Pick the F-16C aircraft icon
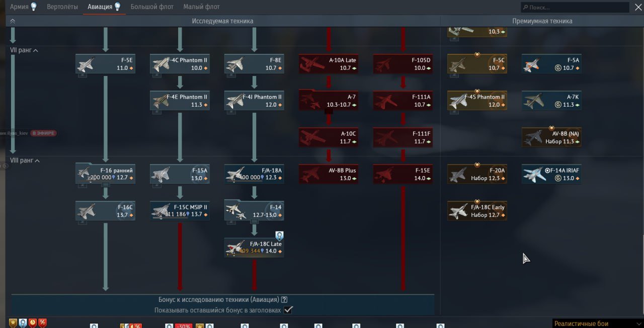 pyautogui.click(x=86, y=211)
